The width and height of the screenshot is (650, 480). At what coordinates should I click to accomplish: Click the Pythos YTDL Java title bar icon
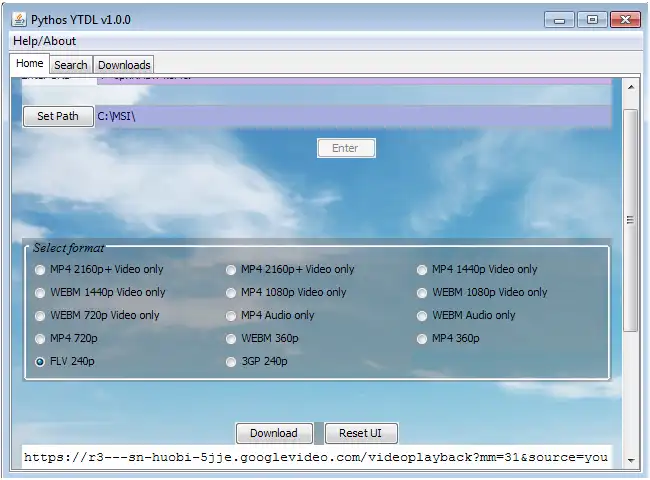tap(19, 19)
